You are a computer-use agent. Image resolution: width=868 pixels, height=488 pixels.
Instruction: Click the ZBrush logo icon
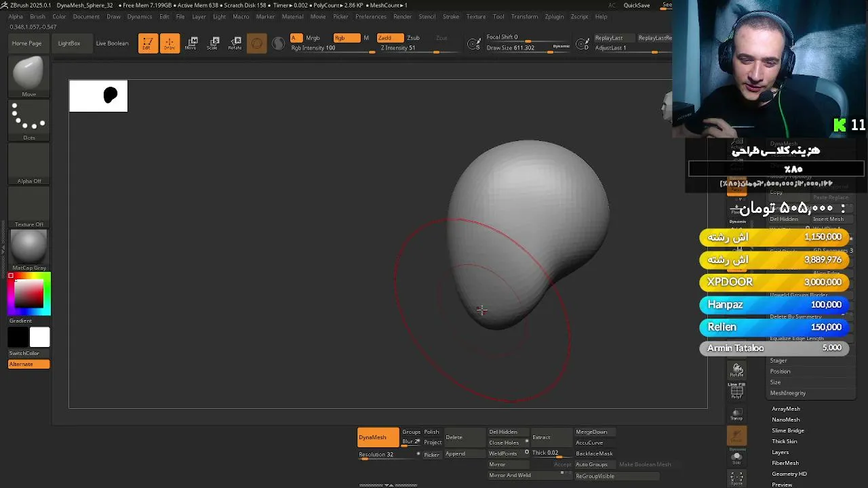tap(4, 5)
